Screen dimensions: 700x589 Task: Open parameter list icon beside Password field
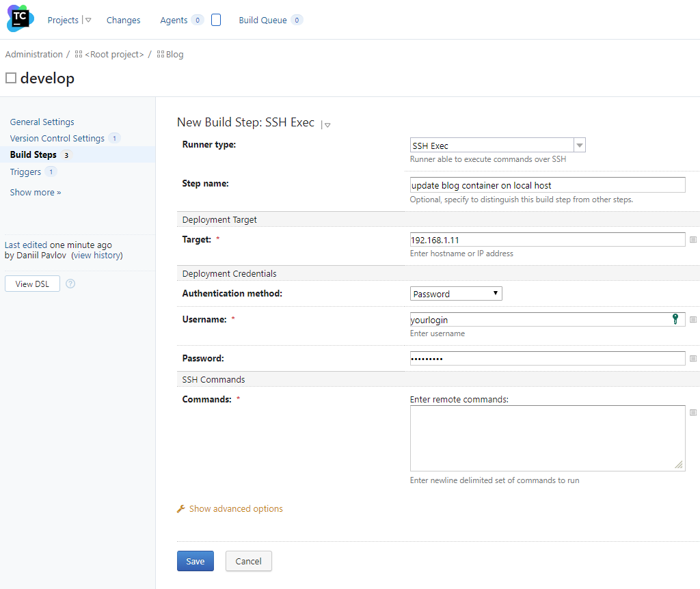click(693, 359)
